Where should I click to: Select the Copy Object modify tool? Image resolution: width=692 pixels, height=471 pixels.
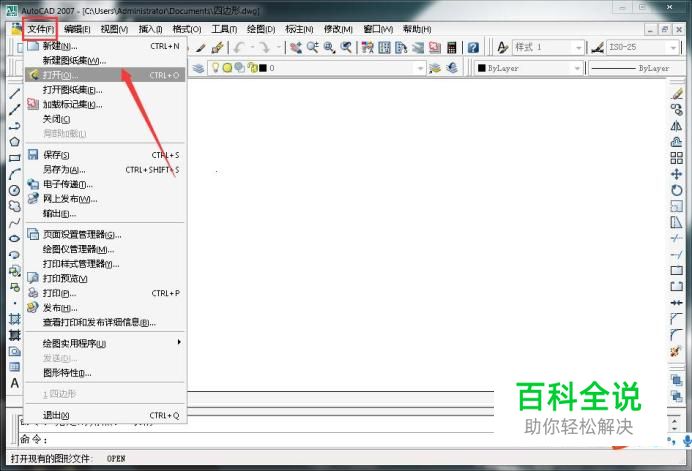tap(677, 109)
